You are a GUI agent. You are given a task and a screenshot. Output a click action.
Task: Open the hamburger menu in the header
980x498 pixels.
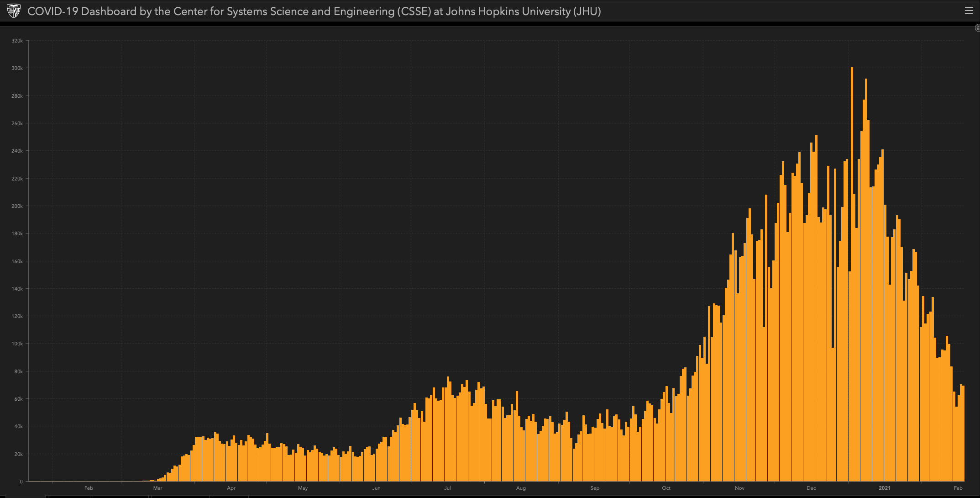click(969, 11)
